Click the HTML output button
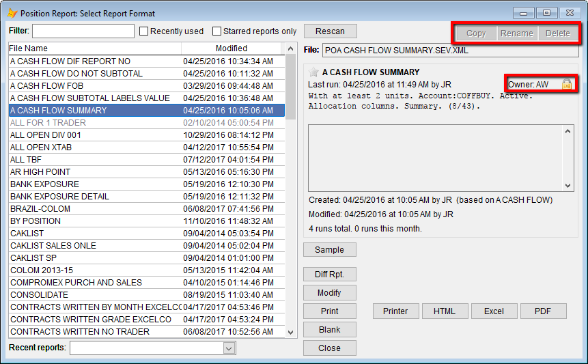This screenshot has height=364, width=588. [445, 311]
